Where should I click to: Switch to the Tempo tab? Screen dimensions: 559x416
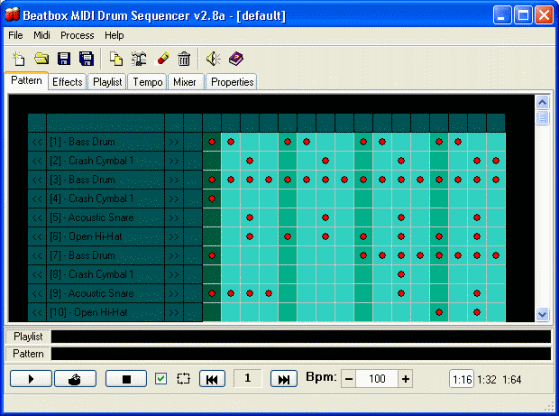click(x=147, y=82)
